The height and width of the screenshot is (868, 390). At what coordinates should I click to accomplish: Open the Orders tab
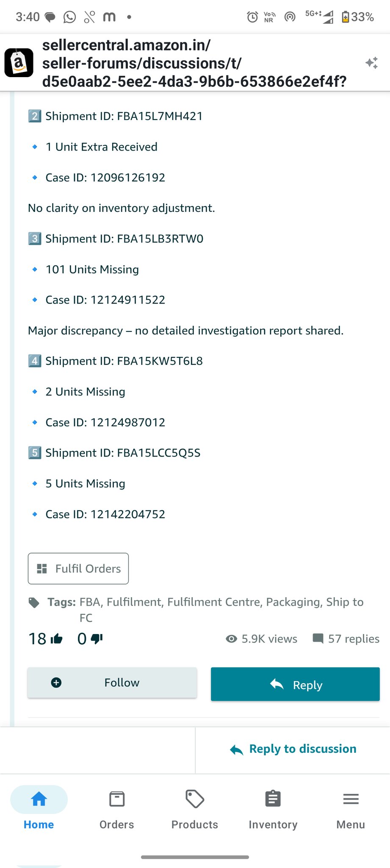click(x=117, y=808)
